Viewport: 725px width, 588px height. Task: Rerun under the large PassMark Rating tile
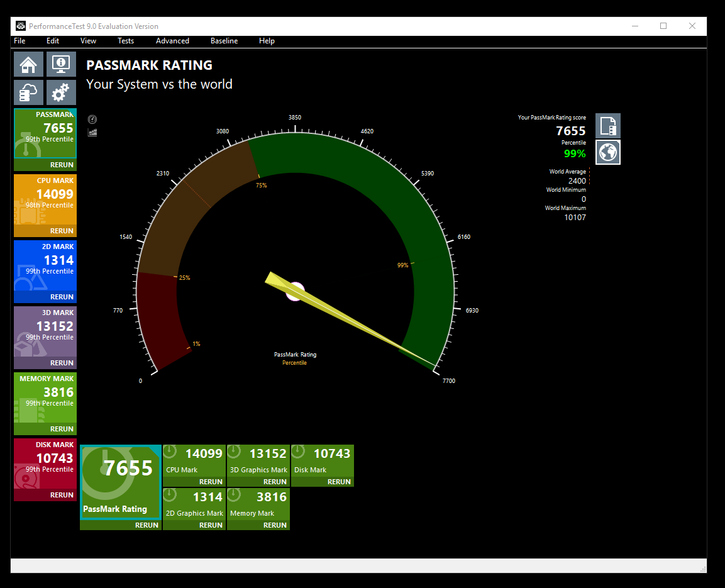point(121,525)
